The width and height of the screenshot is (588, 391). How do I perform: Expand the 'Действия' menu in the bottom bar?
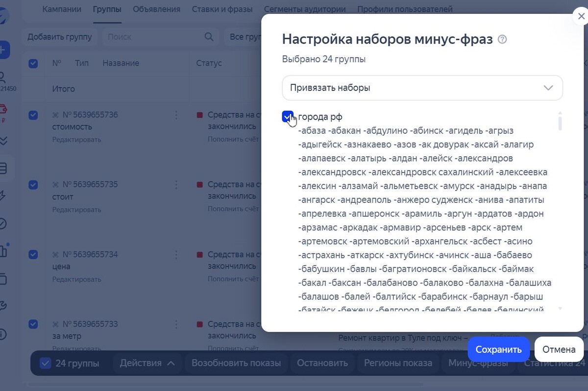[x=147, y=363]
